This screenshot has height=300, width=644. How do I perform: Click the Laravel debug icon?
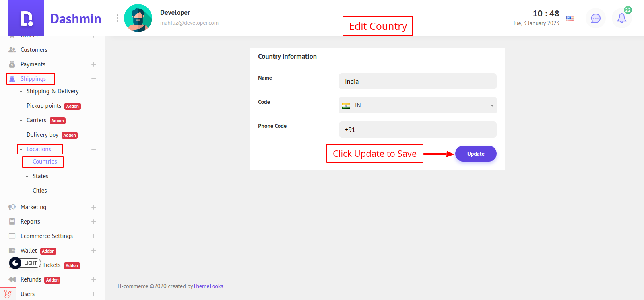coord(8,294)
